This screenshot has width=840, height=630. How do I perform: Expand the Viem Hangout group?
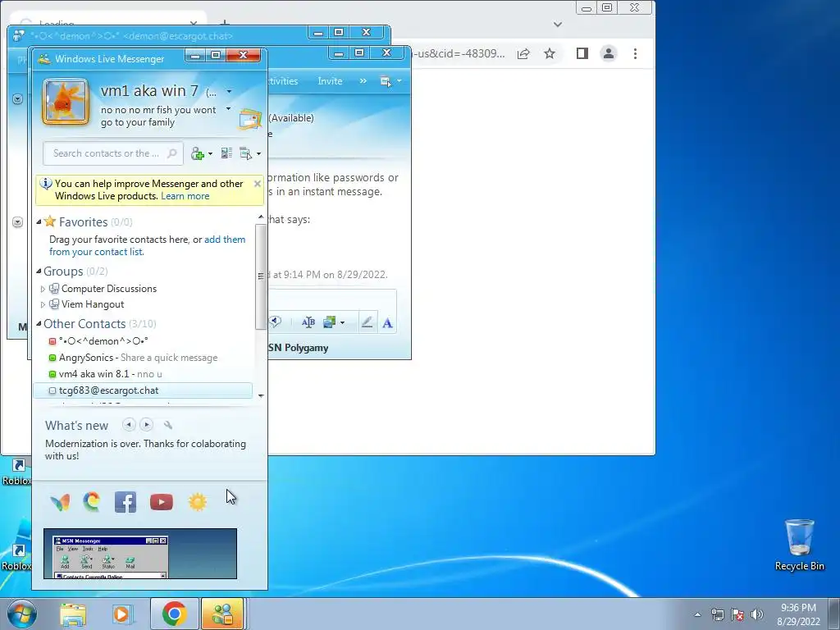coord(43,304)
